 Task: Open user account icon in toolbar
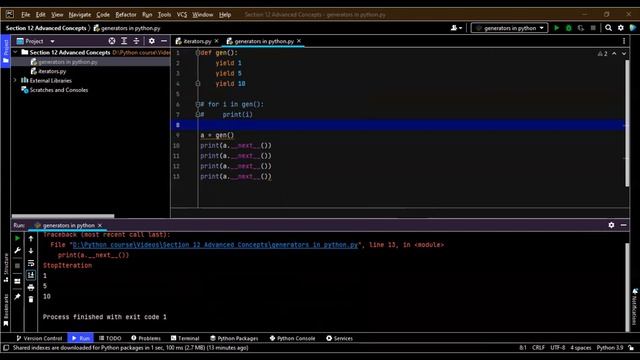click(456, 28)
